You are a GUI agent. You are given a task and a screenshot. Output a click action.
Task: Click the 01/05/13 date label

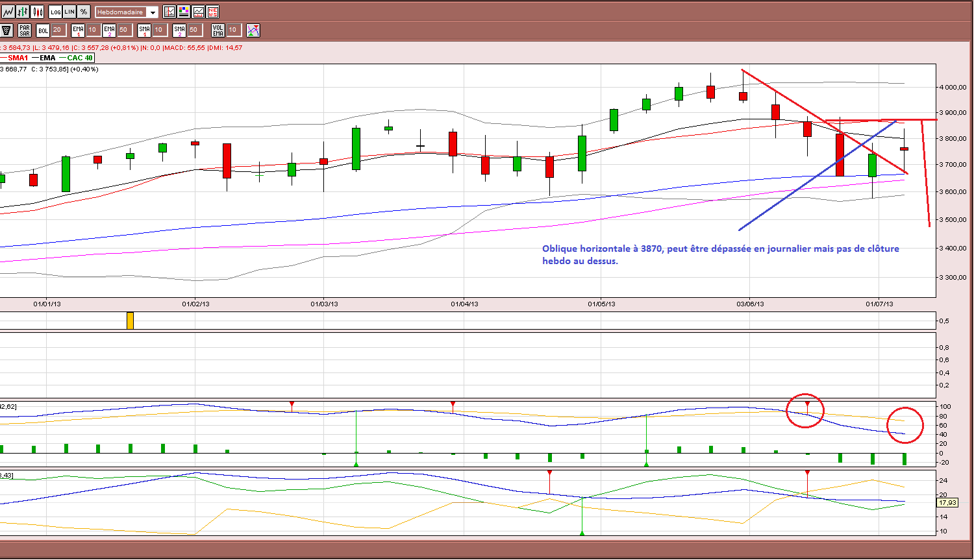602,304
